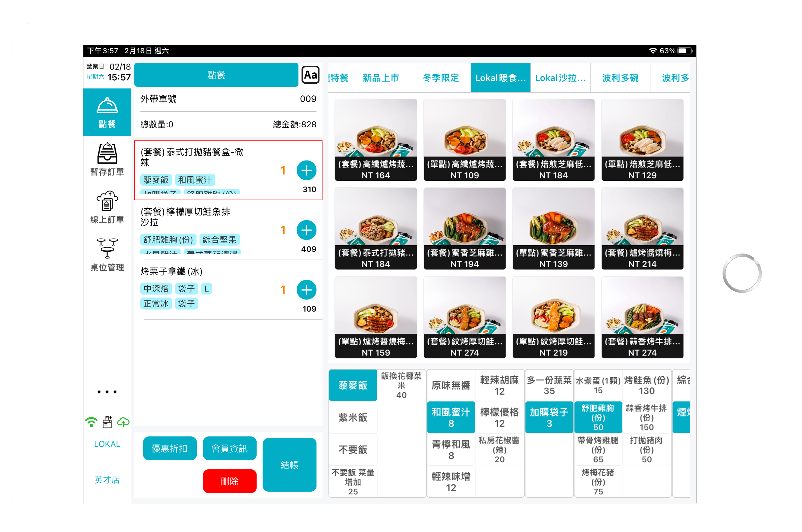
Task: Add (套餐)紋烤厚切鮭 NT 274 item
Action: pos(465,317)
